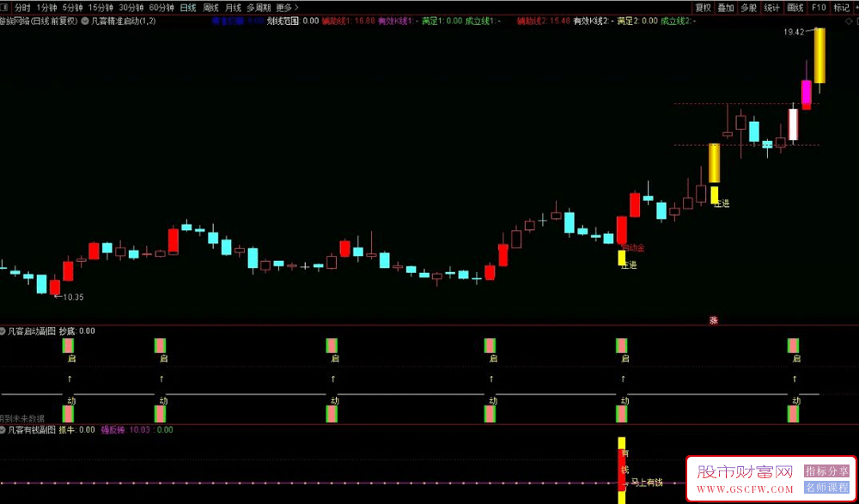Click the 马上有钱 signal label
Image resolution: width=859 pixels, height=504 pixels.
[647, 483]
